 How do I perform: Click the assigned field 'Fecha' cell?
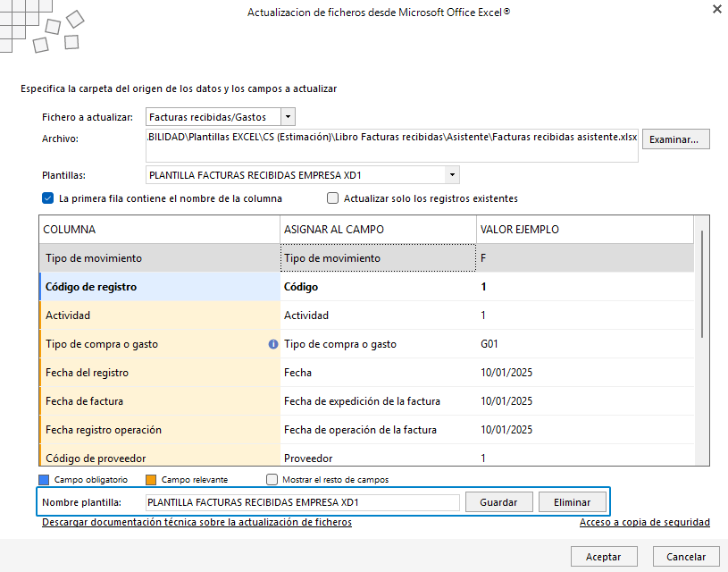click(x=378, y=373)
